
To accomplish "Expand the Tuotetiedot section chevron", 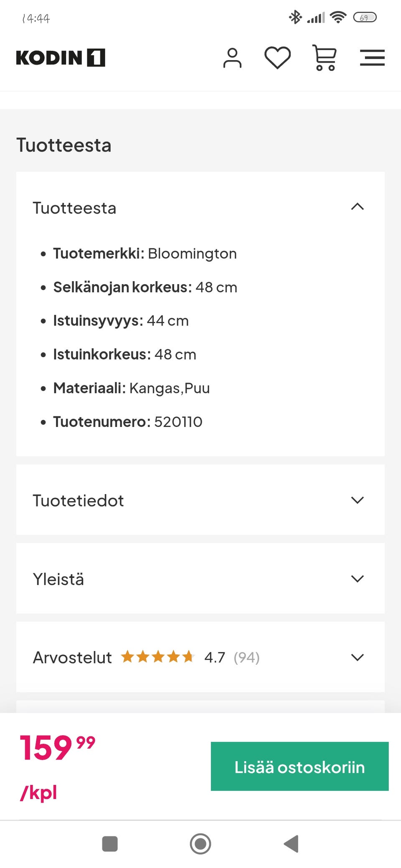I will point(357,500).
